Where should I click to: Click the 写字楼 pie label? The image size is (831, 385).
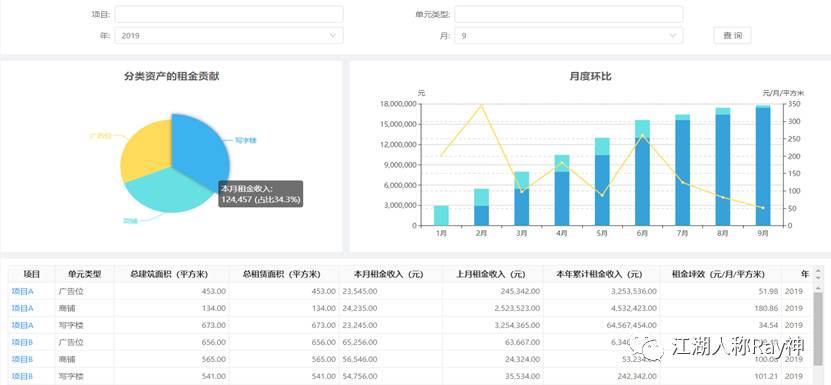(x=246, y=141)
